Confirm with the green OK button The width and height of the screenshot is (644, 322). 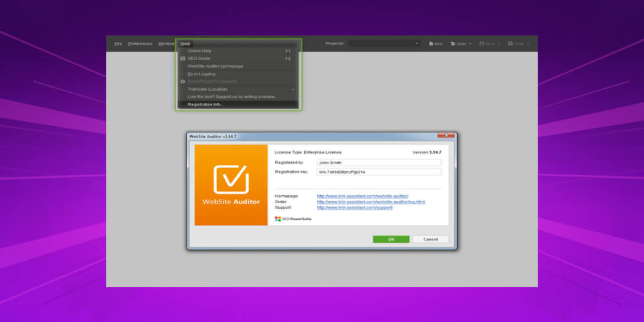pyautogui.click(x=391, y=239)
